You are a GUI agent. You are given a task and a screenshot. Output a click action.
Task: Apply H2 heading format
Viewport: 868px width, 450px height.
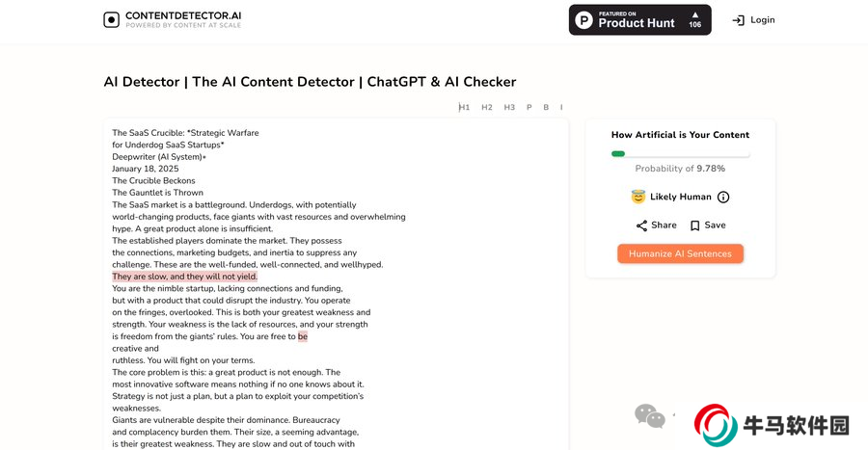point(487,107)
